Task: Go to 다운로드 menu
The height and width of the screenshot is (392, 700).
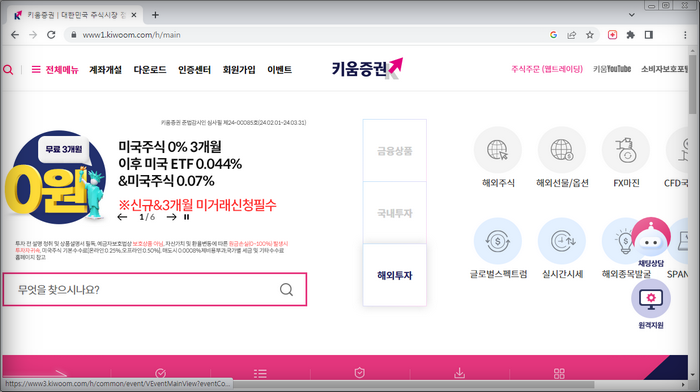Action: point(150,70)
